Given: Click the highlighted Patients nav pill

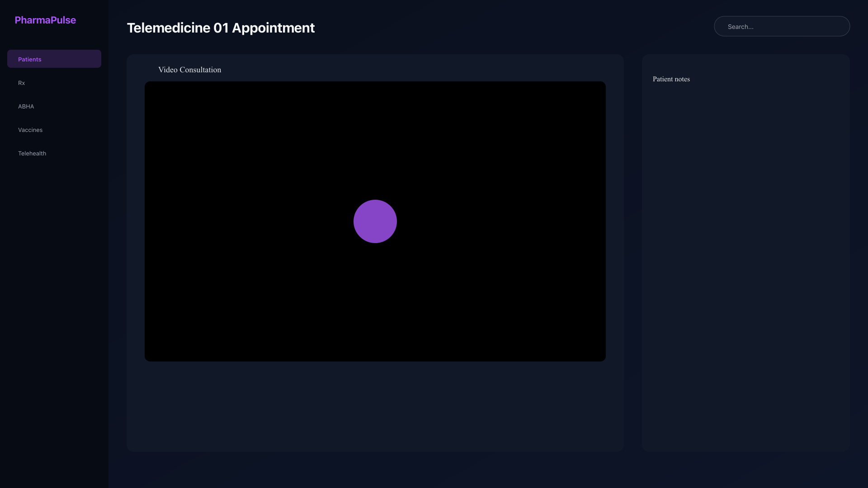Looking at the screenshot, I should click(54, 59).
